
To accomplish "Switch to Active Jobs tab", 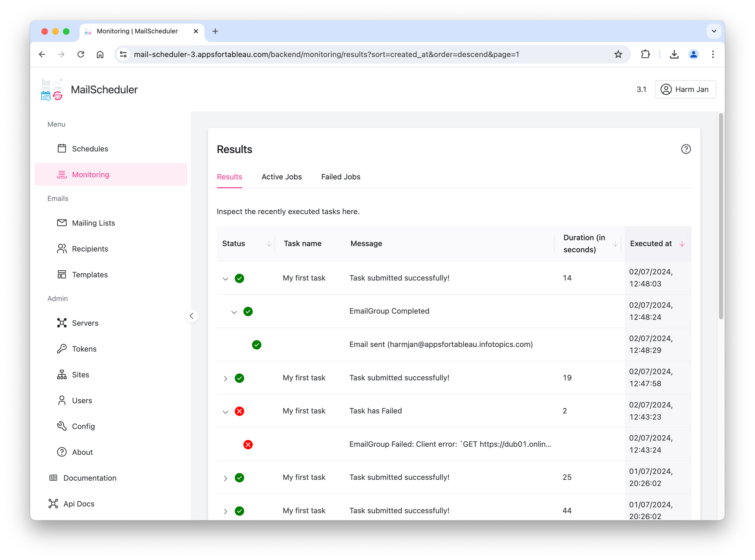I will pyautogui.click(x=281, y=177).
